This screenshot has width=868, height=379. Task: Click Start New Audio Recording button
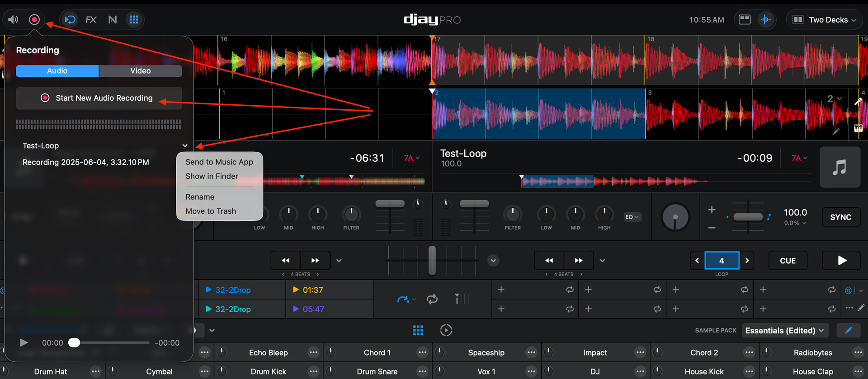(99, 98)
